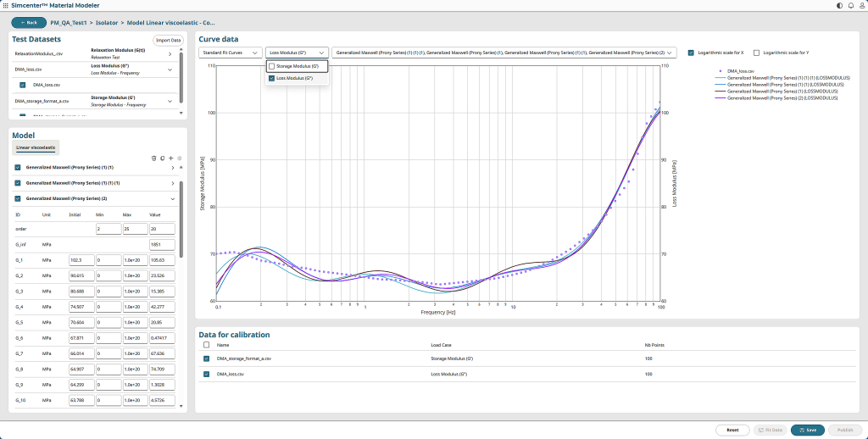Toggle DMA_loss.csv dataset checkbox in Test Datasets
Image resolution: width=868 pixels, height=439 pixels.
click(23, 86)
